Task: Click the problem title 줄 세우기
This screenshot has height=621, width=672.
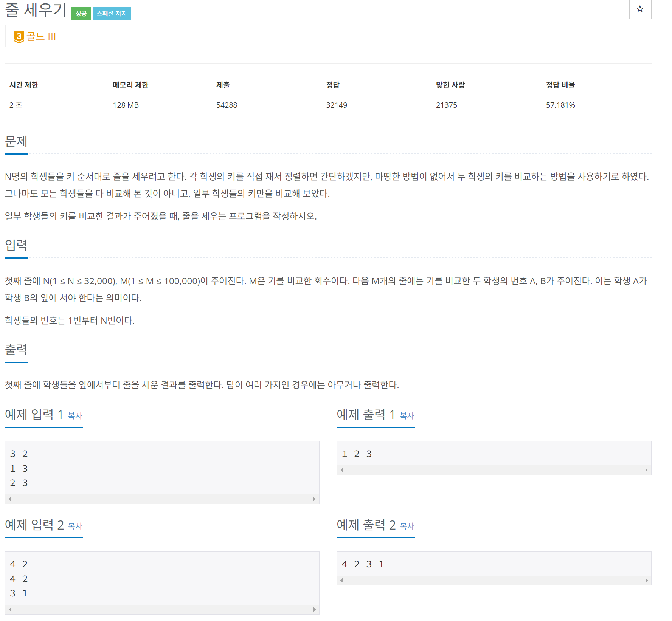Action: 36,10
